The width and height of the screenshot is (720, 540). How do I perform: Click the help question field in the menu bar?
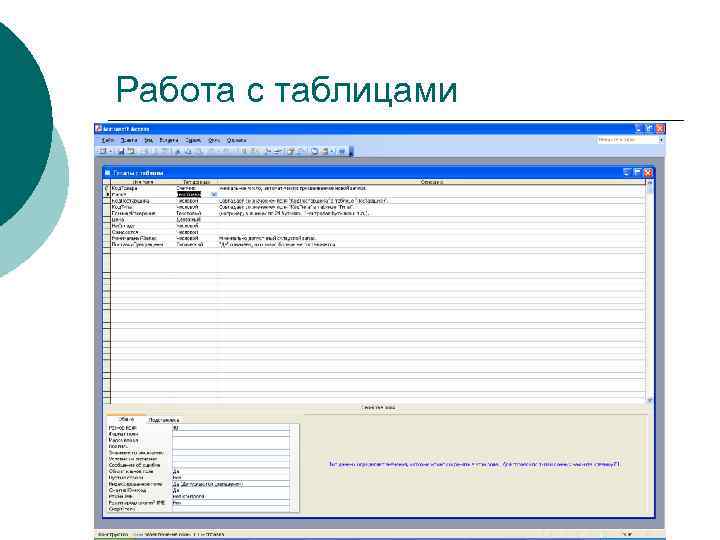pyautogui.click(x=627, y=140)
